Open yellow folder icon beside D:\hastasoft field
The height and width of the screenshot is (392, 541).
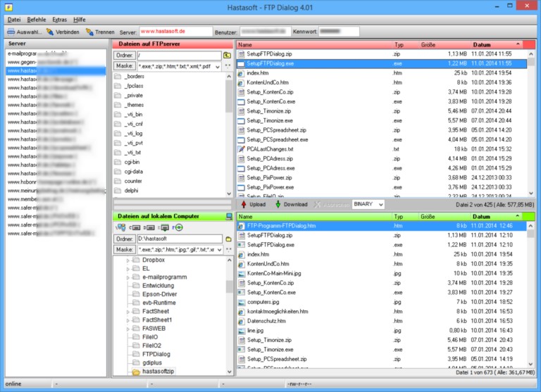coord(228,239)
